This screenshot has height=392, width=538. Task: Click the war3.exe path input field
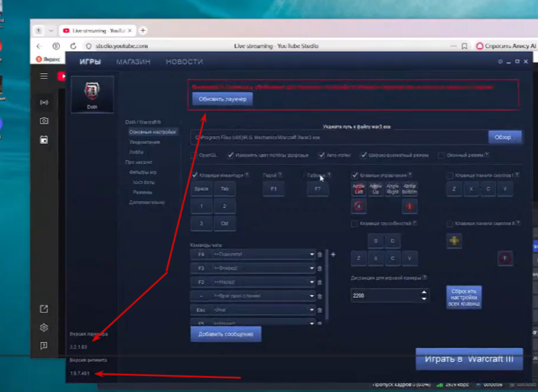point(339,138)
